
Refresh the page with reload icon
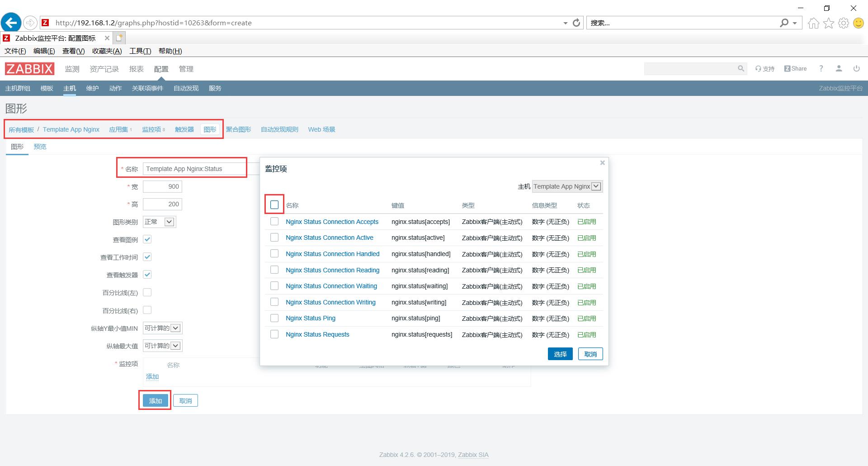(576, 23)
